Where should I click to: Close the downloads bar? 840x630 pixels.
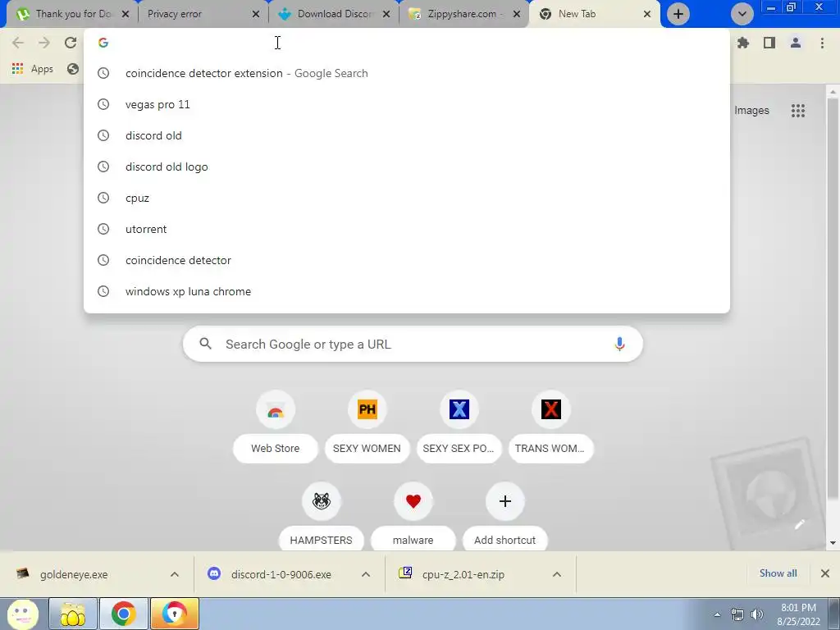click(825, 573)
